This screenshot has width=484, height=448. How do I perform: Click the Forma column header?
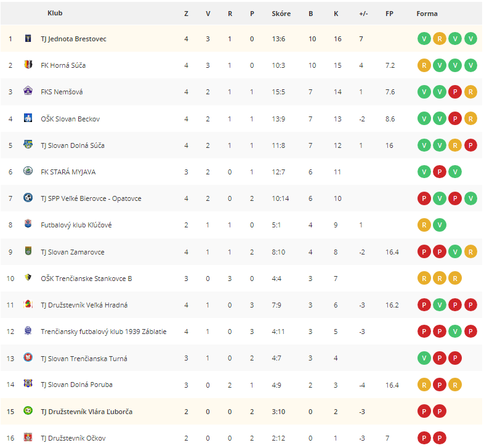[427, 14]
